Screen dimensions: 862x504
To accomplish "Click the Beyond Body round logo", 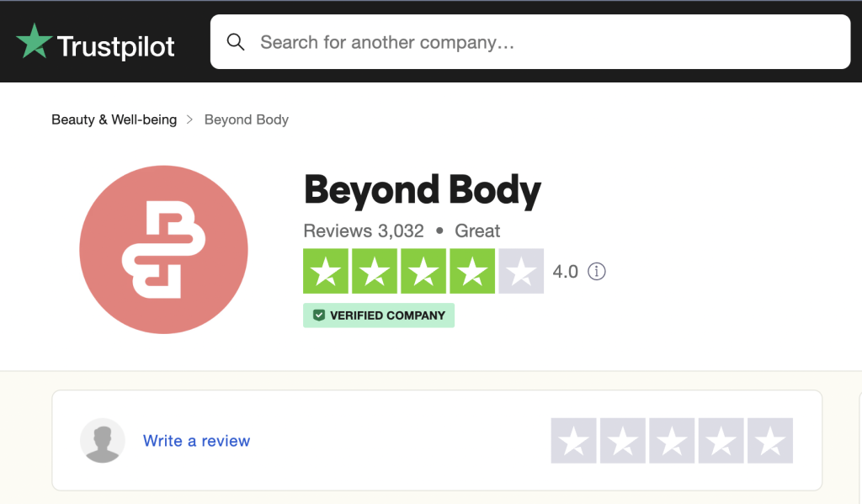I will [164, 250].
